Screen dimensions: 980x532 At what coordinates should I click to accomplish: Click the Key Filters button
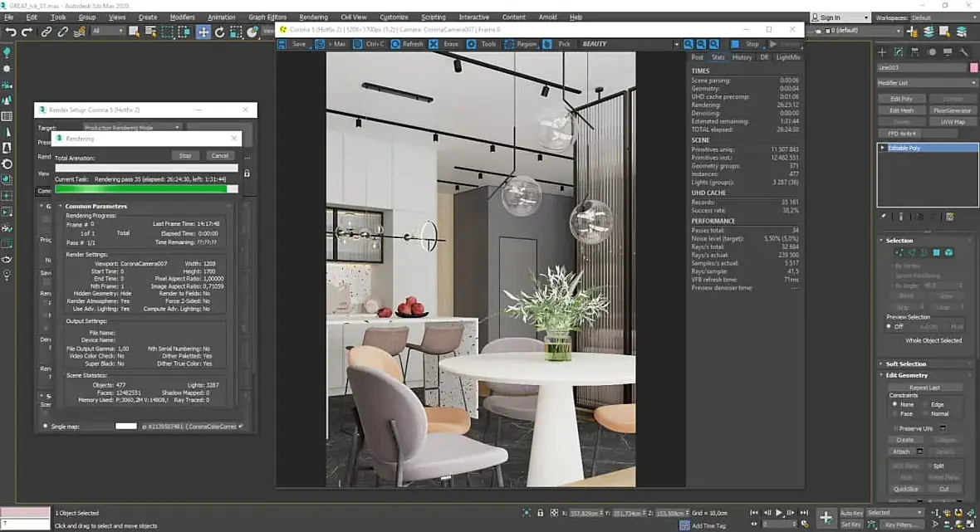(x=901, y=525)
